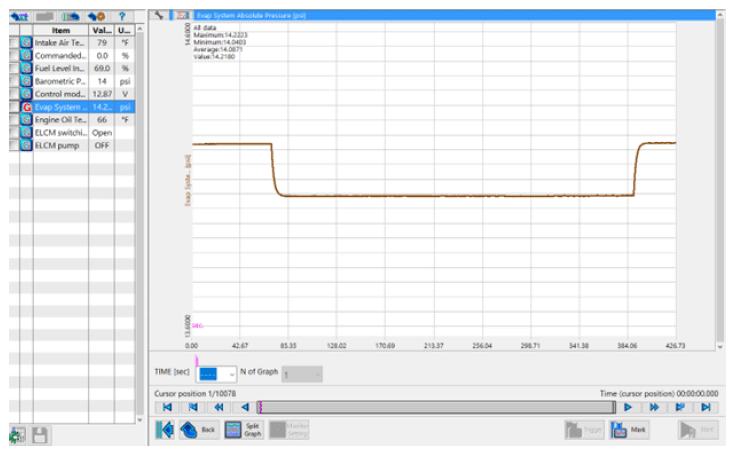
Task: Click the graph icon beside Evap title
Action: [x=181, y=16]
